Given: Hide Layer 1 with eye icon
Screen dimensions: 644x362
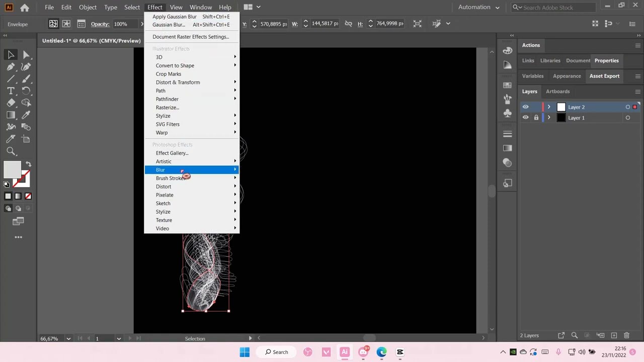Looking at the screenshot, I should (525, 118).
